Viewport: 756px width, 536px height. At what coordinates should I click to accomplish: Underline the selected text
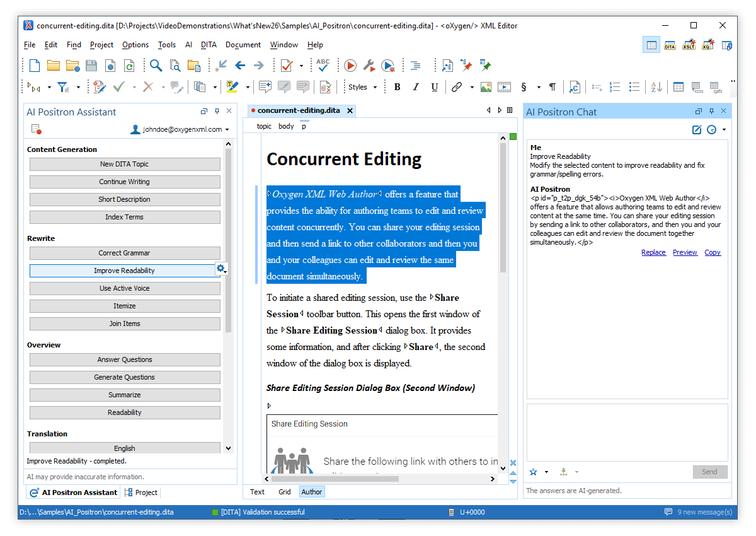click(435, 87)
